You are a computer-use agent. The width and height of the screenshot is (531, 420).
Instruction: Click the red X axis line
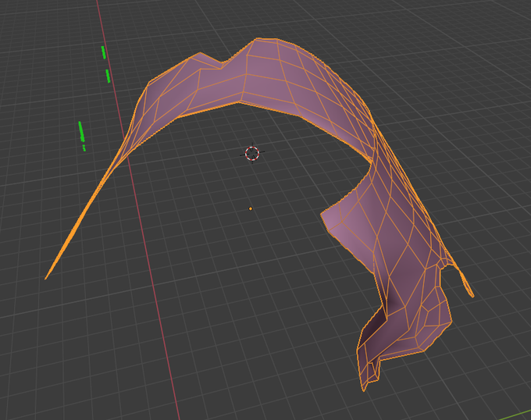pos(138,210)
